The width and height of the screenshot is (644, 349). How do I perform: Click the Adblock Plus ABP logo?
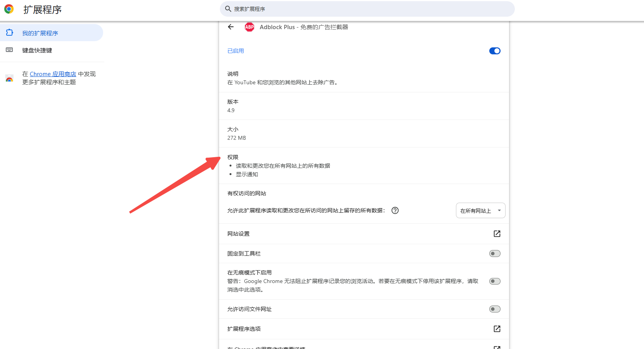click(249, 27)
